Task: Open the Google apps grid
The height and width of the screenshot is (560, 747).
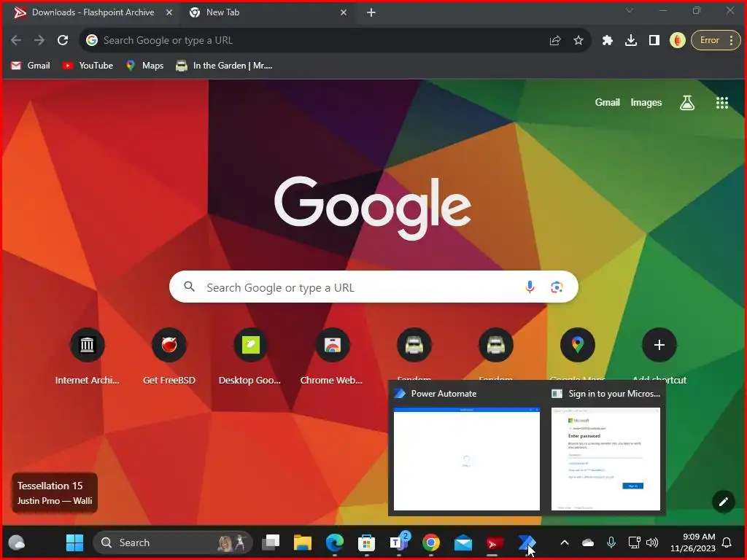Action: tap(721, 102)
